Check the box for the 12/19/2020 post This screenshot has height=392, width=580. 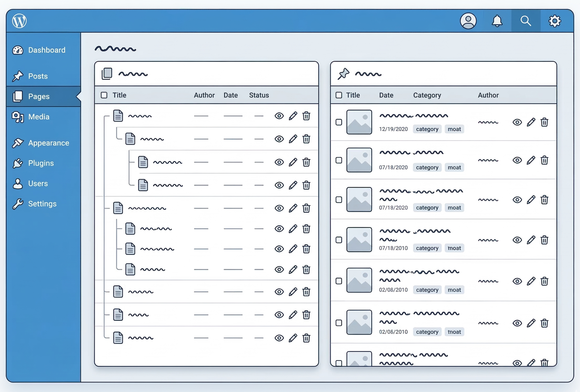(x=339, y=122)
